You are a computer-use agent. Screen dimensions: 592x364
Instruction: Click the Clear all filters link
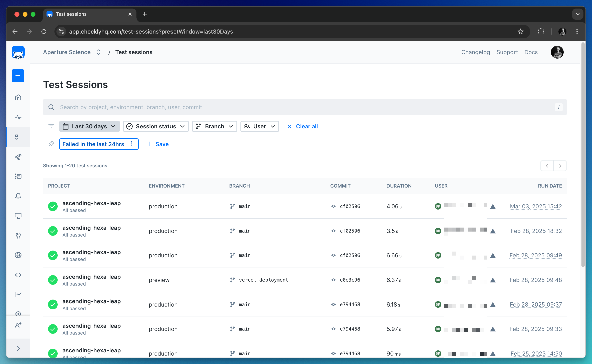303,126
